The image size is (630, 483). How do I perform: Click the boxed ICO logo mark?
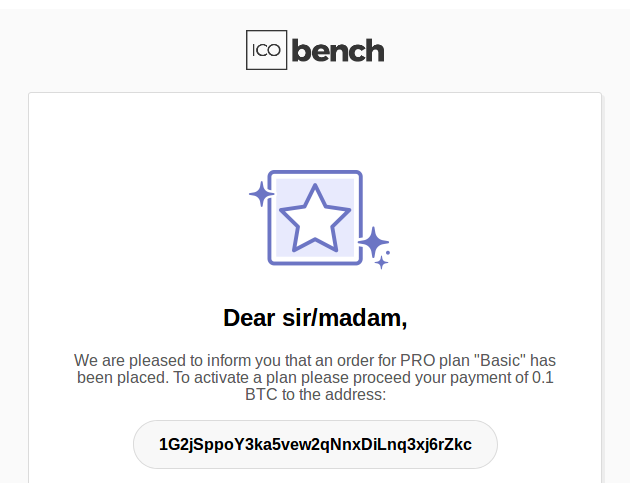[266, 50]
